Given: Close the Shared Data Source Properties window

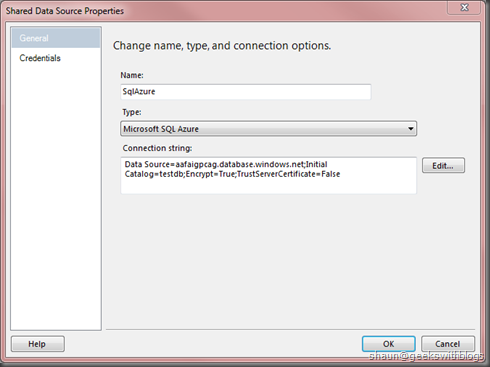Looking at the screenshot, I should point(464,7).
